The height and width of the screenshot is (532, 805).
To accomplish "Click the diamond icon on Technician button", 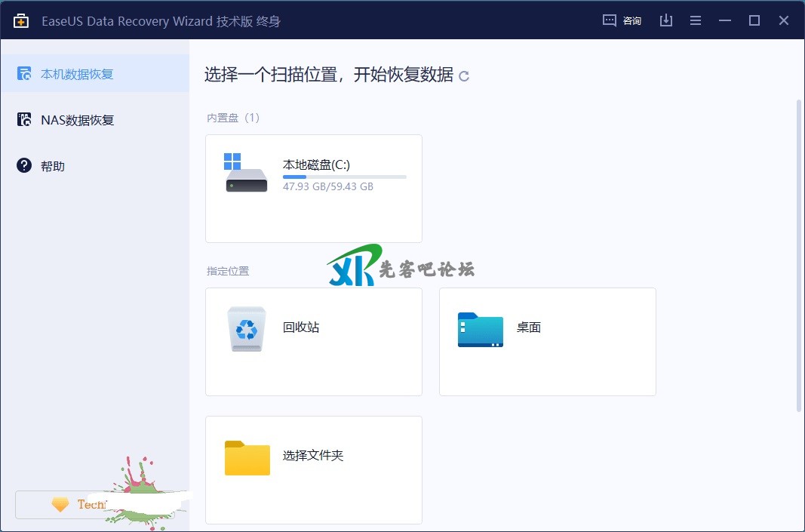I will (60, 505).
